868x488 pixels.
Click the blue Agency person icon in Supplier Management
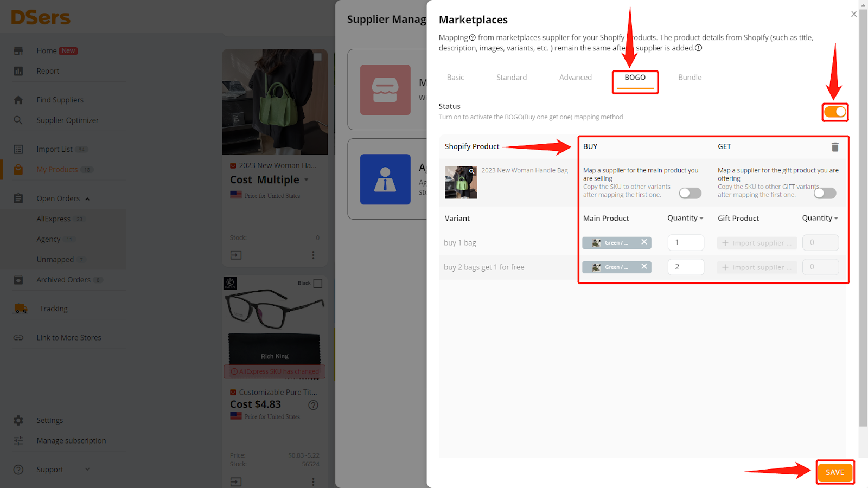pos(385,179)
